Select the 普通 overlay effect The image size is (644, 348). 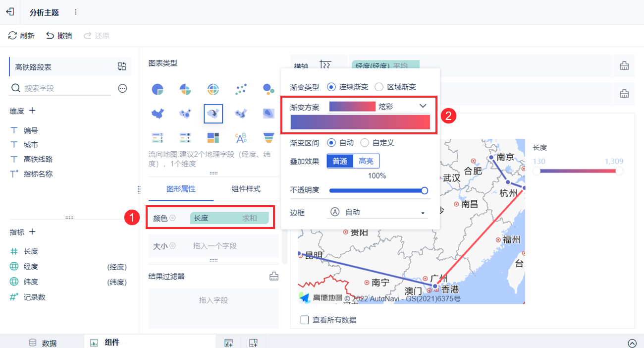click(340, 161)
